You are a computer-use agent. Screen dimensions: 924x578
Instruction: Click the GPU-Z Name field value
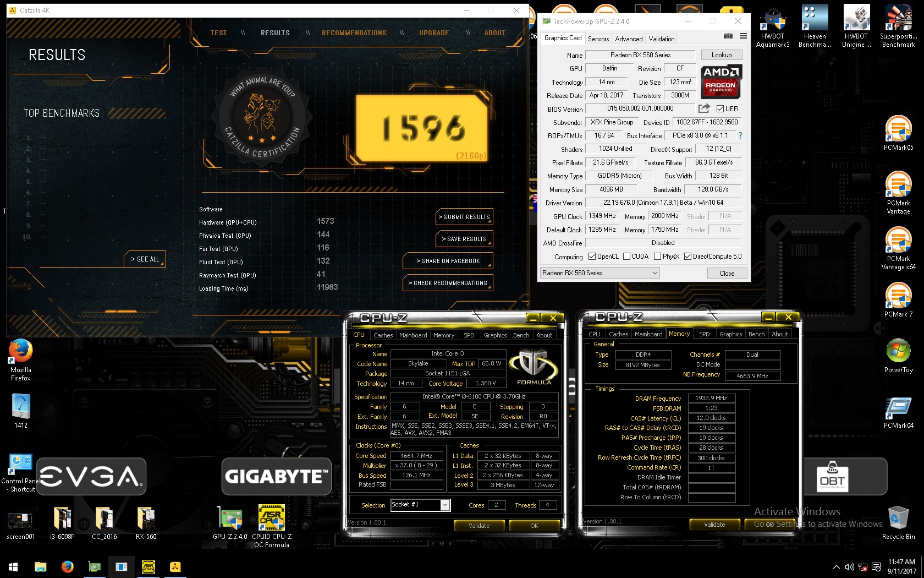[640, 55]
